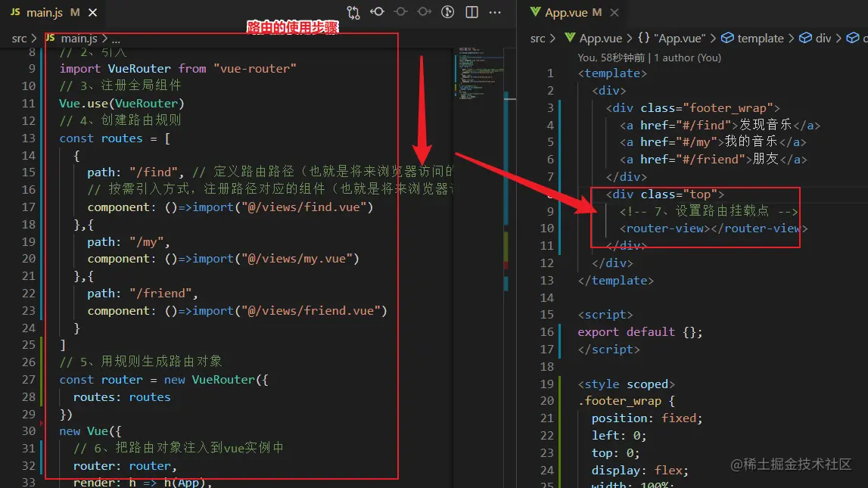Select line number 9 in main.js gutter
This screenshot has height=488, width=868.
pyautogui.click(x=32, y=69)
